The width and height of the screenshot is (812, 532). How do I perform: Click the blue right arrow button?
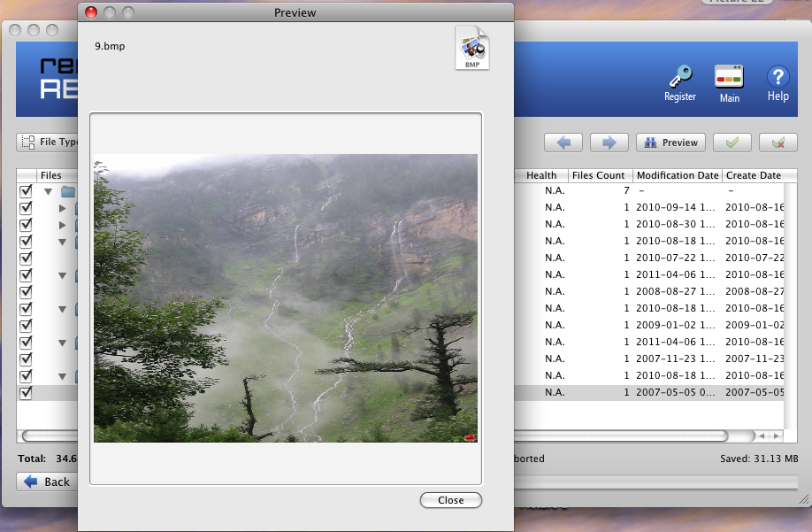coord(609,143)
